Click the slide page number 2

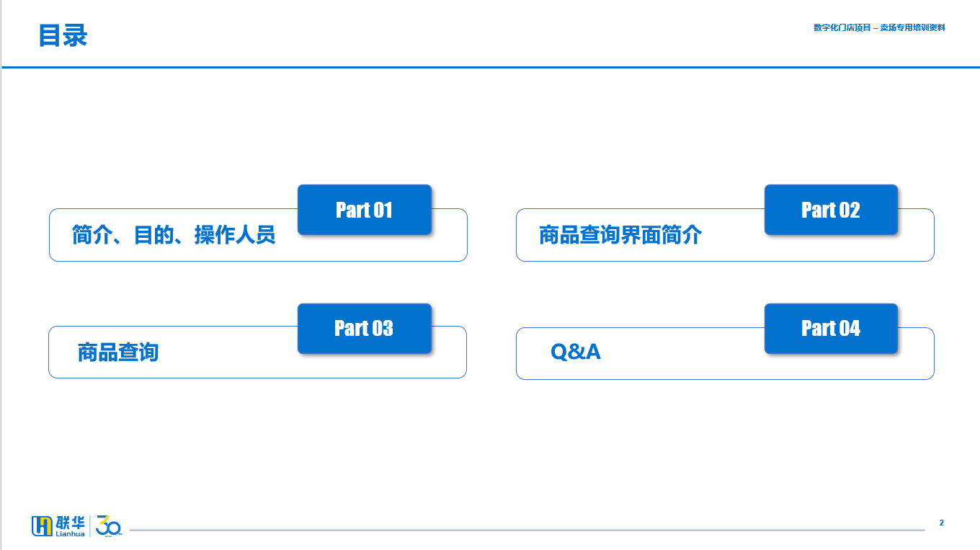[941, 523]
